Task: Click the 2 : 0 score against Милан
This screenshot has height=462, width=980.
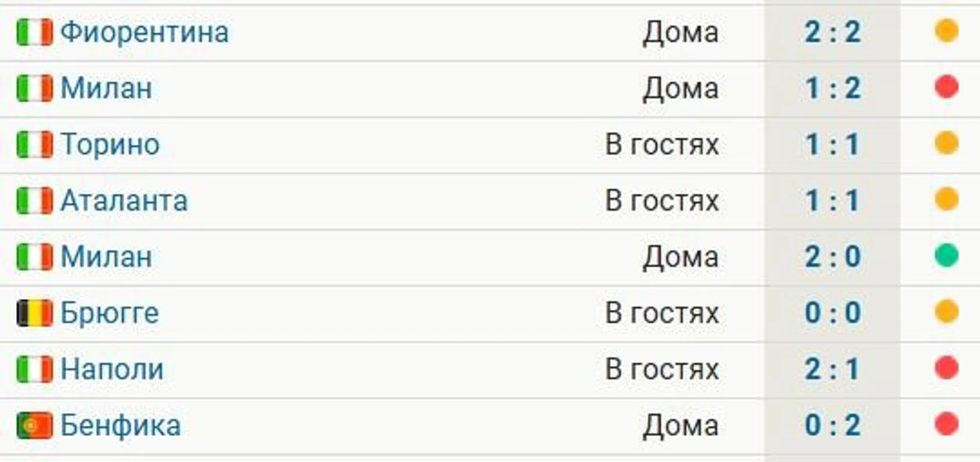Action: click(x=832, y=257)
